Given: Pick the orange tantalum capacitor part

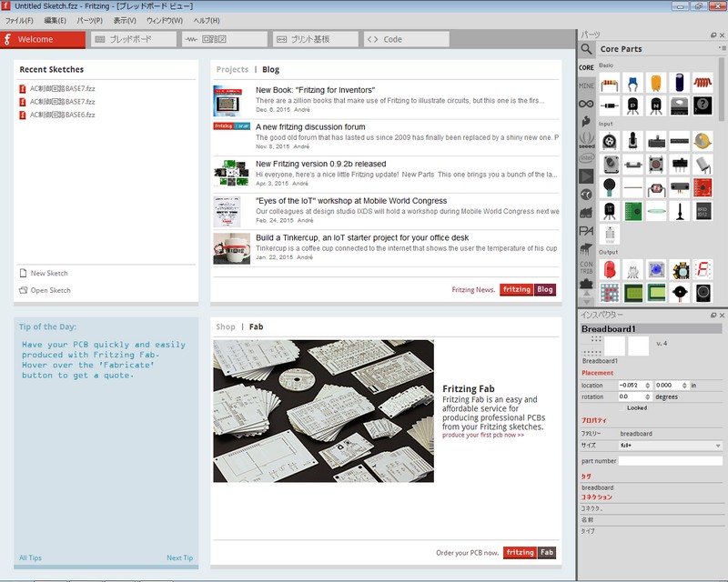Looking at the screenshot, I should pyautogui.click(x=656, y=84).
